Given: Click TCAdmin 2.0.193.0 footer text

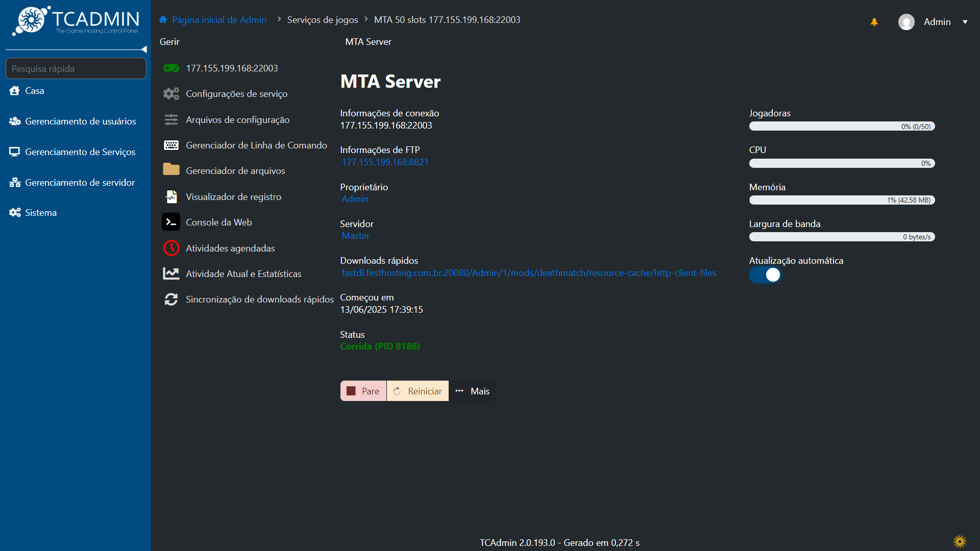Looking at the screenshot, I should [559, 543].
